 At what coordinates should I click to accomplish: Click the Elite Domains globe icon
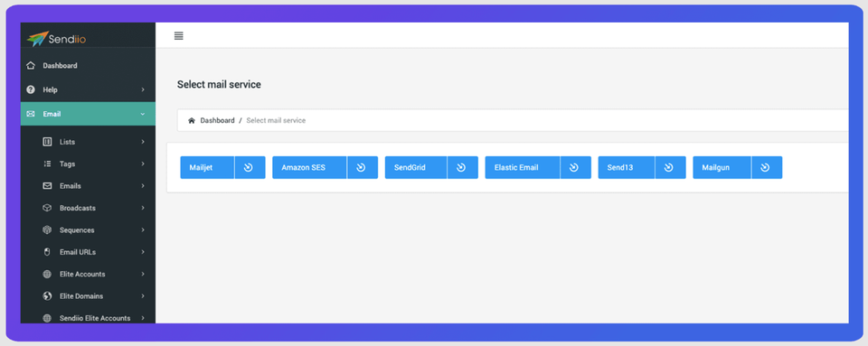pos(47,296)
